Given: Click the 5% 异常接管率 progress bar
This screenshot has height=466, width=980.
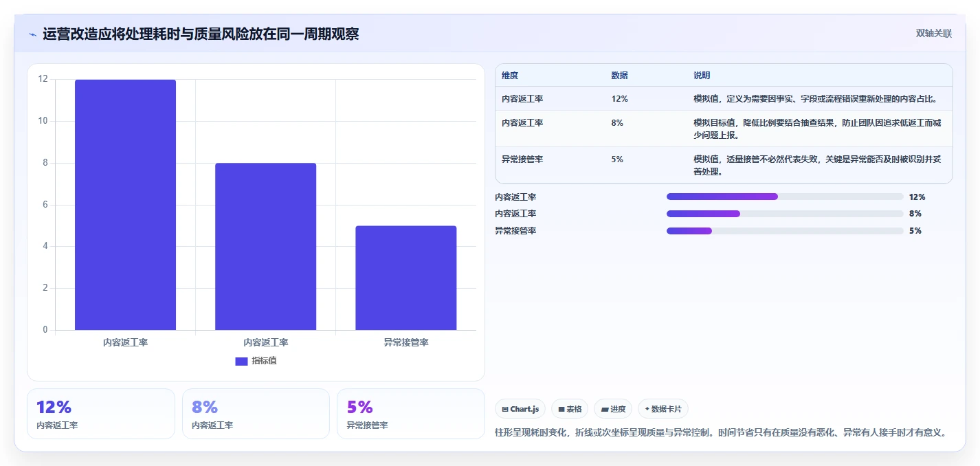Looking at the screenshot, I should click(x=785, y=231).
